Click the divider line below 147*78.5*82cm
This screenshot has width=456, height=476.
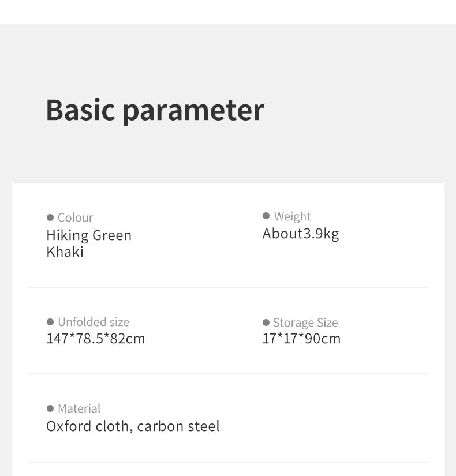pos(227,373)
